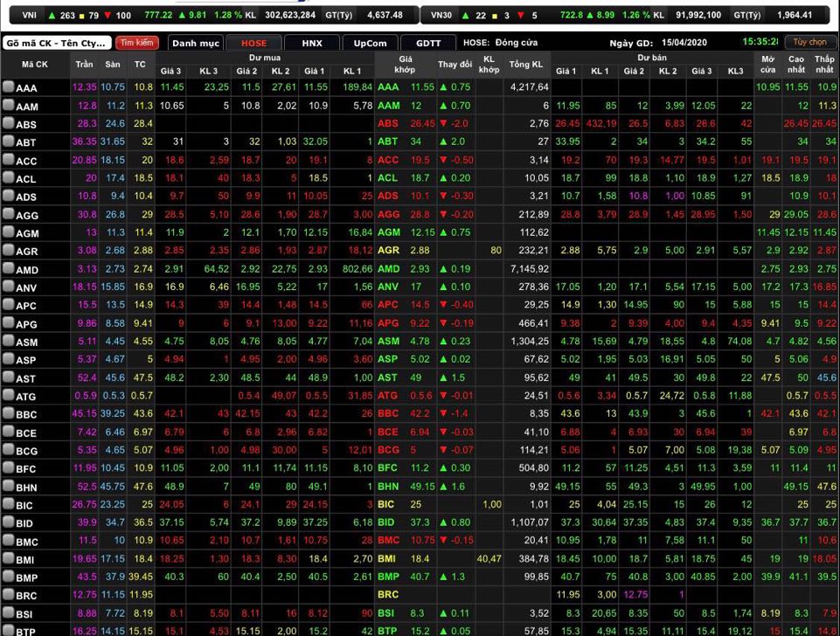Toggle the checkbox for AMD row
Image resolution: width=840 pixels, height=636 pixels.
tap(8, 269)
